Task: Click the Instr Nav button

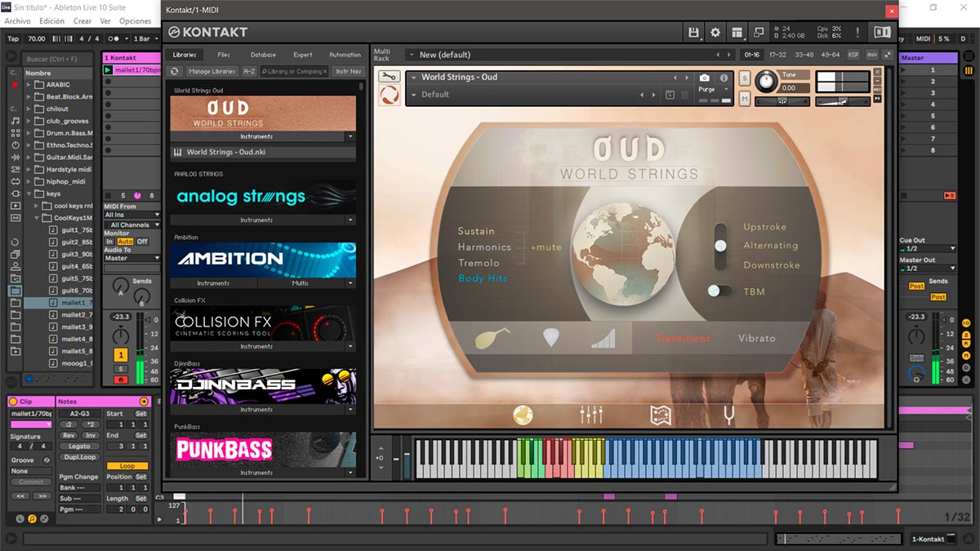Action: coord(349,71)
